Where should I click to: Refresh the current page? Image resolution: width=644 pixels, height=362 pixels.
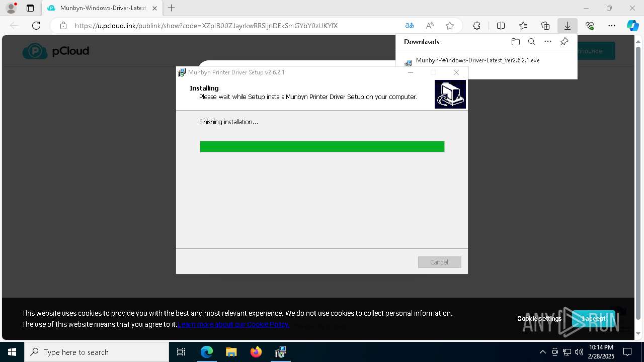[x=36, y=26]
